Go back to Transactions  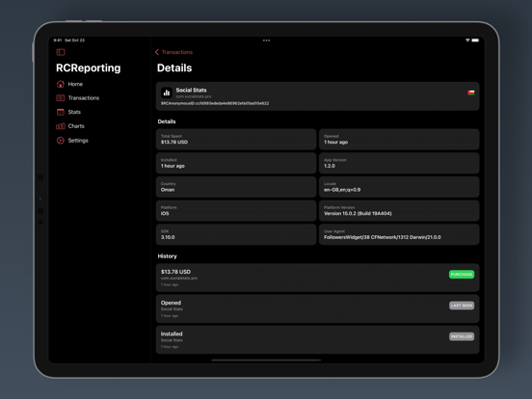173,52
